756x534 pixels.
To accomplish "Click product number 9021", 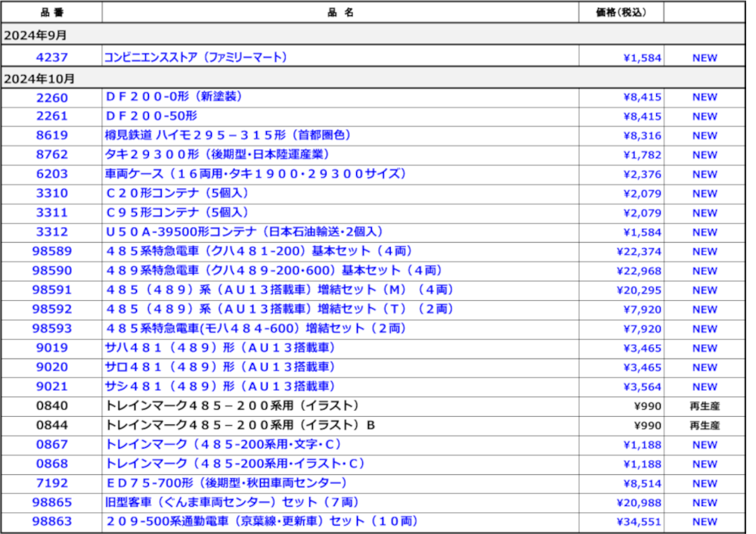I will (x=51, y=387).
